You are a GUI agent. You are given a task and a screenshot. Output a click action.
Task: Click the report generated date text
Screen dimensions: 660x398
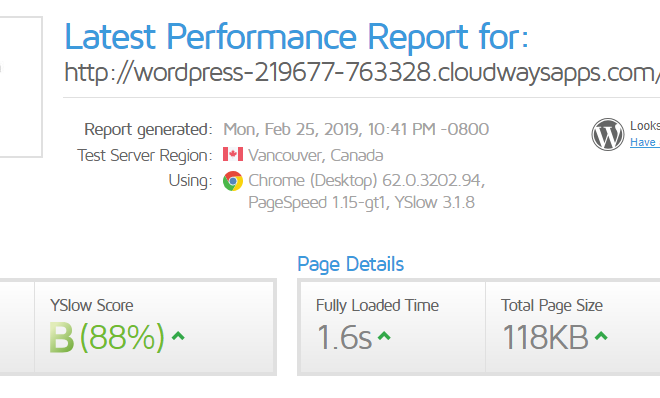coord(356,129)
